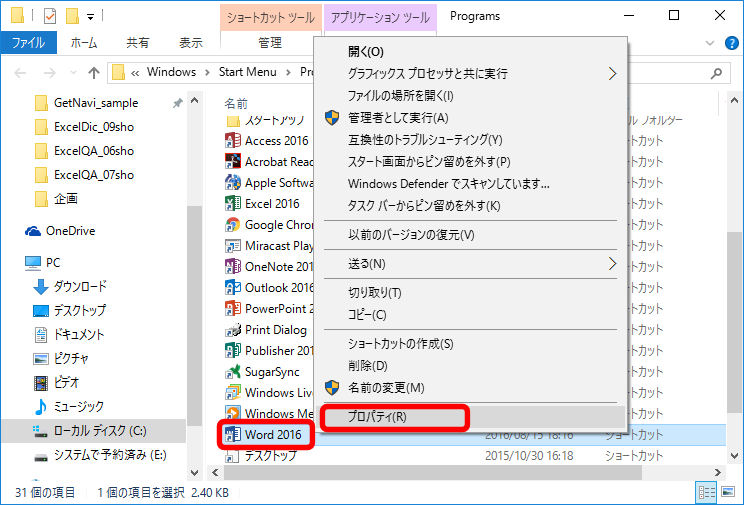
Task: Switch to details view icon in status bar
Action: coord(707,492)
